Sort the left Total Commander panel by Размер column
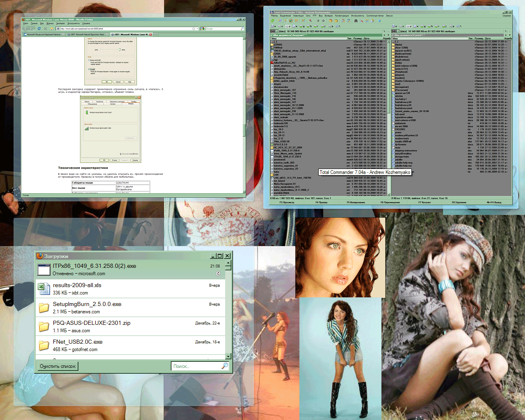The width and height of the screenshot is (525, 420). [358, 39]
